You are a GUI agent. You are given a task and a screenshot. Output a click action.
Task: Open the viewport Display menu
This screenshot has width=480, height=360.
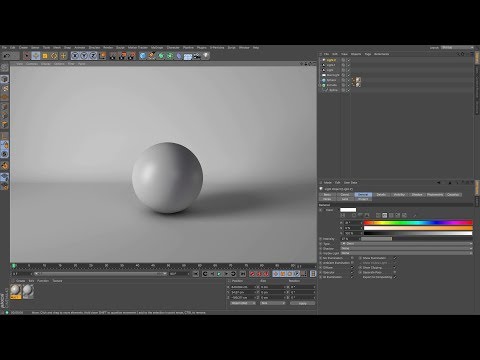46,64
